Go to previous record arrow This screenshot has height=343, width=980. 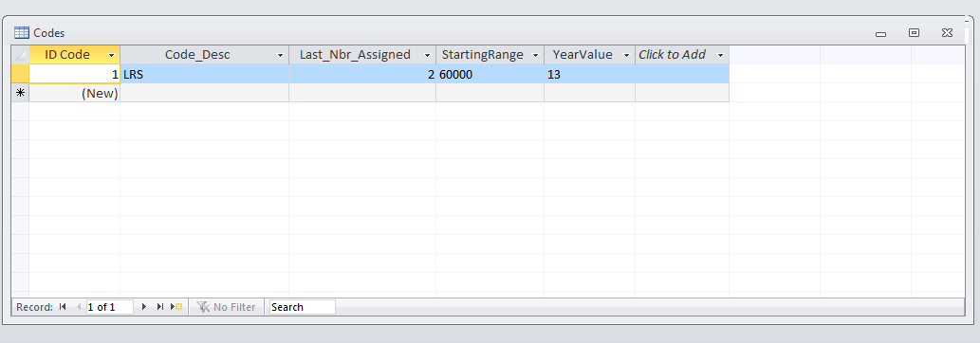pos(79,307)
